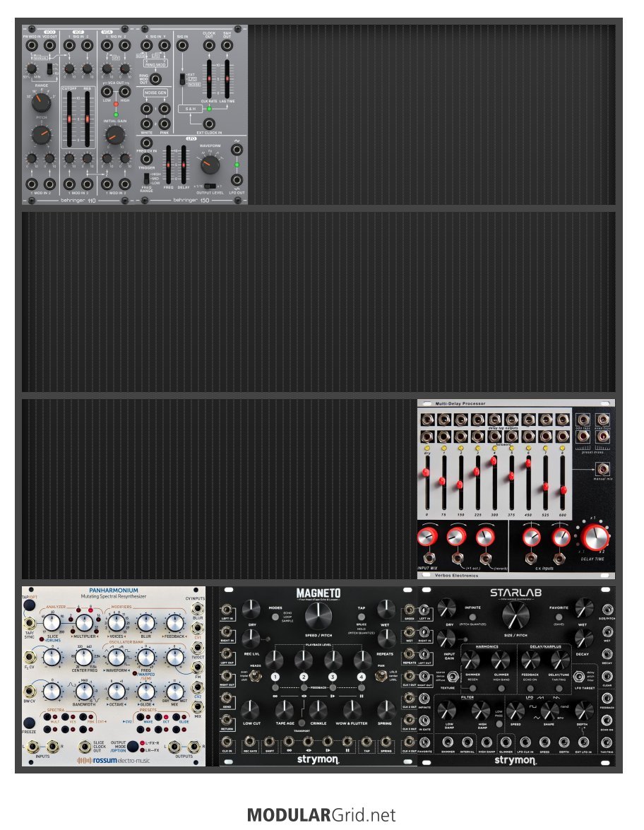Flip the PAN toggle switch on Magneto
Screen dimensions: 644x830
click(381, 676)
